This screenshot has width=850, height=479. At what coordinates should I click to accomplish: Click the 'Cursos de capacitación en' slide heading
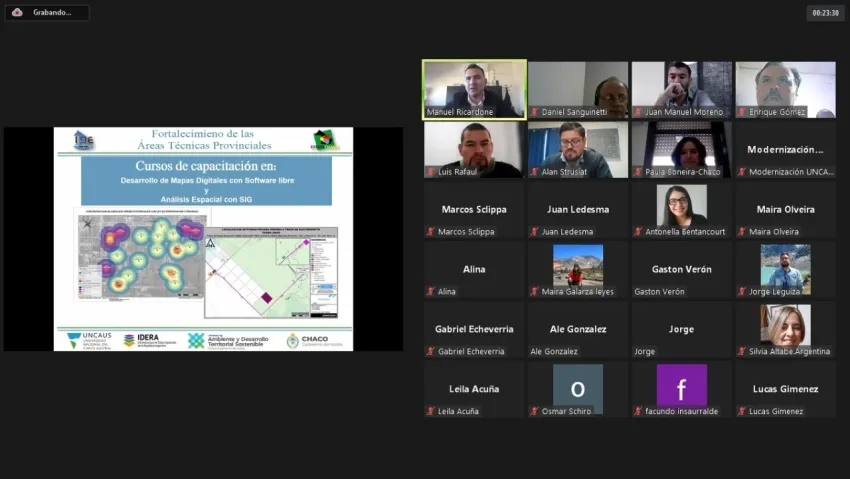[205, 166]
